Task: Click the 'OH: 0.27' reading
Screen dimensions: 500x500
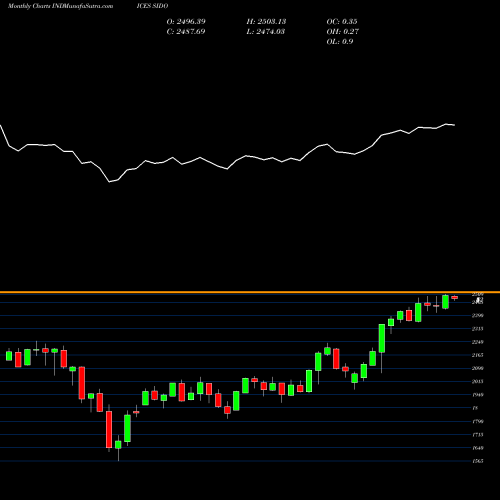Action: tap(343, 31)
